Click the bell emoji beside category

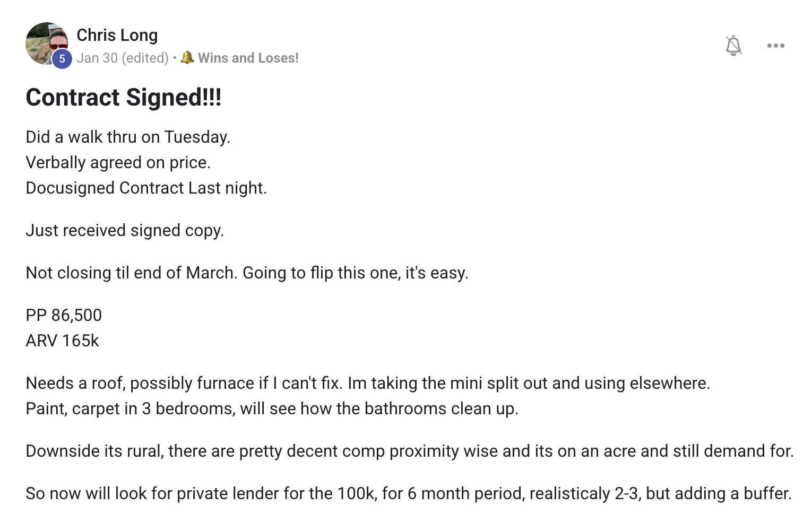[x=187, y=57]
